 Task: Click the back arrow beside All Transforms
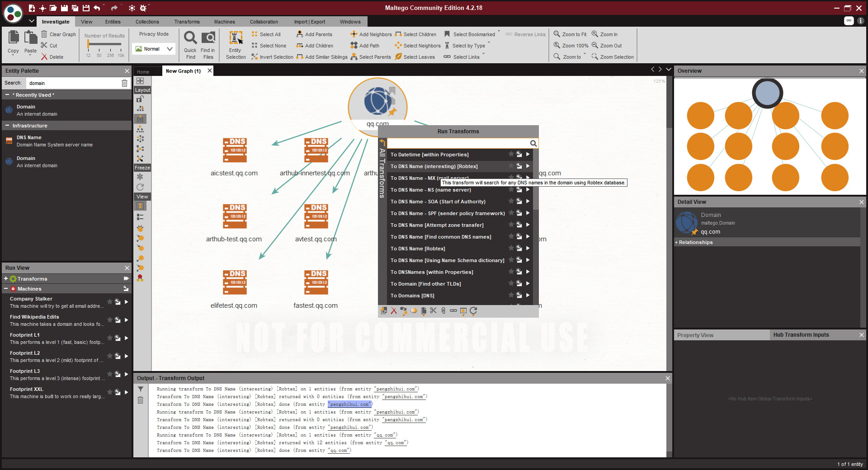tap(382, 142)
